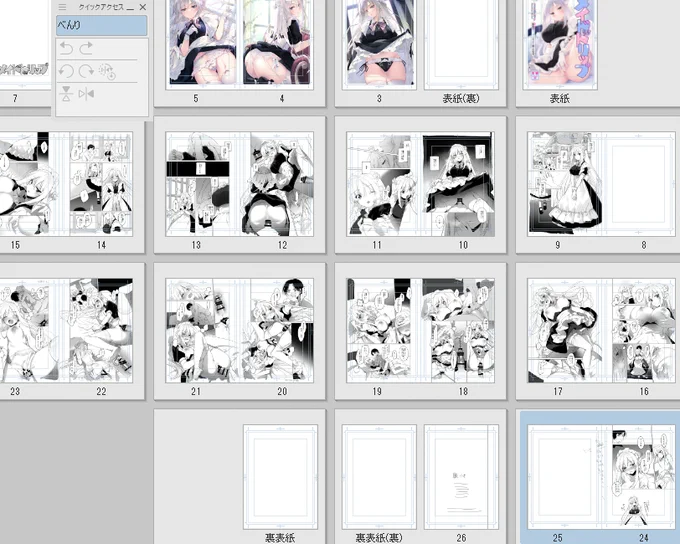Close the クイックアクセス panel
This screenshot has height=544, width=680.
pyautogui.click(x=143, y=7)
